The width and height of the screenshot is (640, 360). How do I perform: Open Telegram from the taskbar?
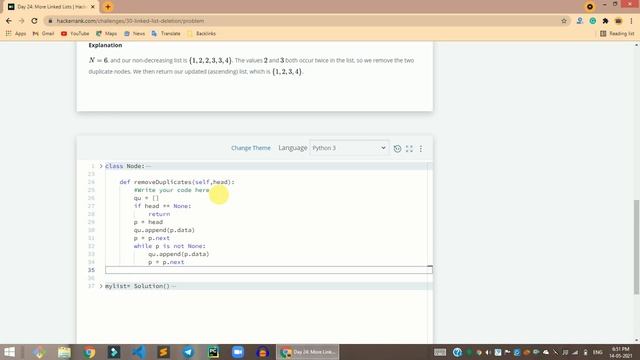pyautogui.click(x=188, y=352)
